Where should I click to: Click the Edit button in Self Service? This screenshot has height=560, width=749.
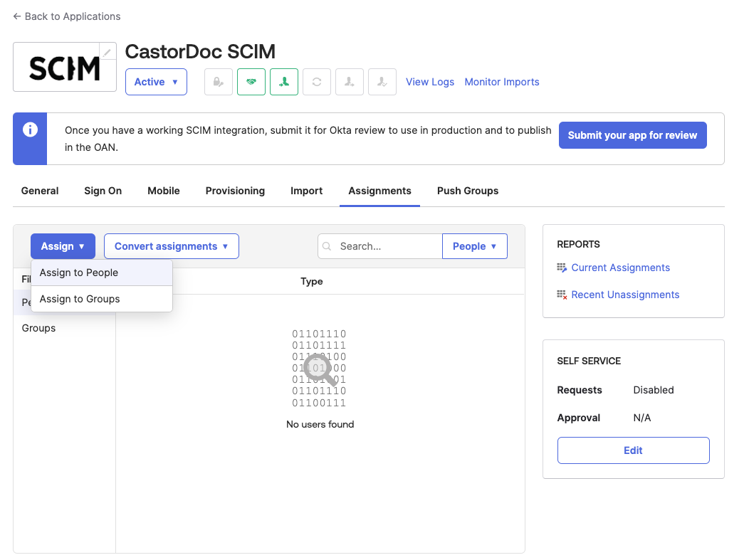(633, 450)
